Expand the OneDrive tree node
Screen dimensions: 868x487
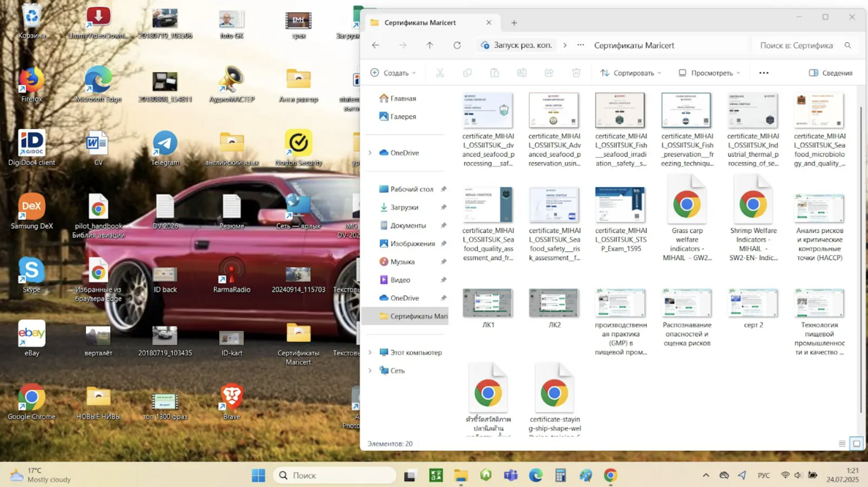tap(370, 153)
